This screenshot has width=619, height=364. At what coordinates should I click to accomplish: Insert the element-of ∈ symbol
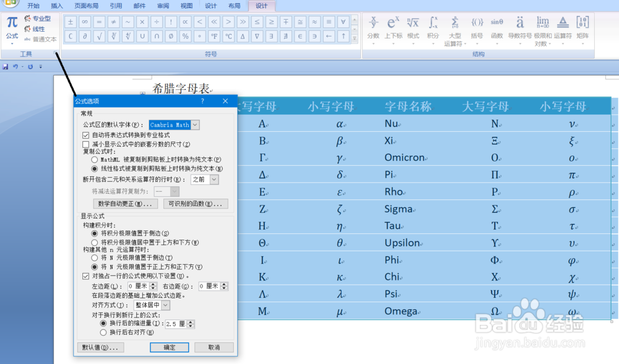[x=300, y=37]
